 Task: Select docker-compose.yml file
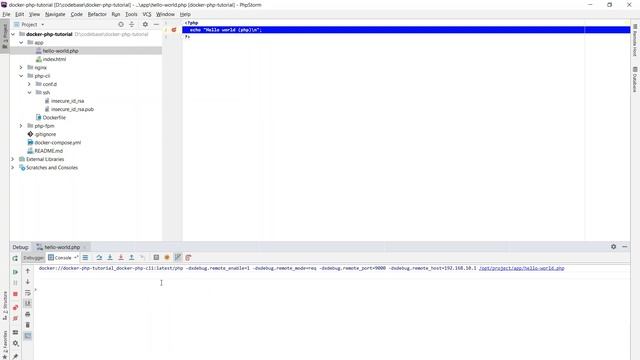[x=58, y=142]
